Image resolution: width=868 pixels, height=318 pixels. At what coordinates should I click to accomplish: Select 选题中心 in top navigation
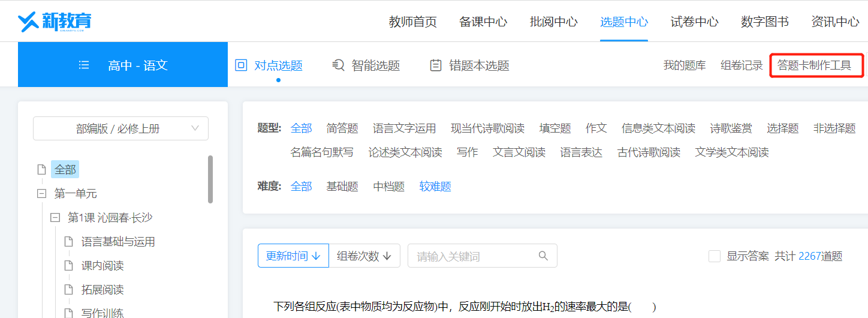click(x=624, y=22)
